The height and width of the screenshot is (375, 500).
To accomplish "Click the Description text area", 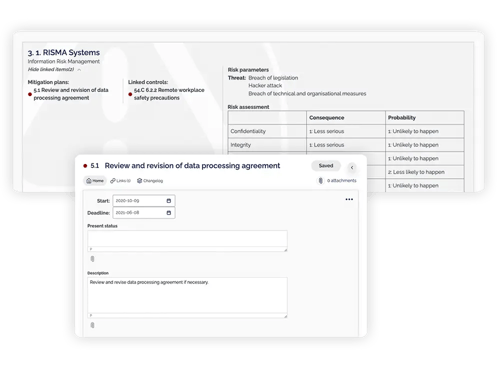I will pyautogui.click(x=187, y=297).
